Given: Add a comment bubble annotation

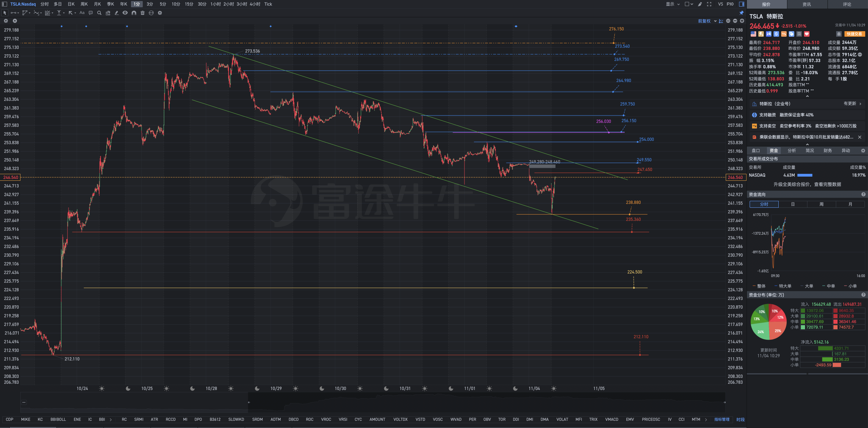Looking at the screenshot, I should click(91, 13).
